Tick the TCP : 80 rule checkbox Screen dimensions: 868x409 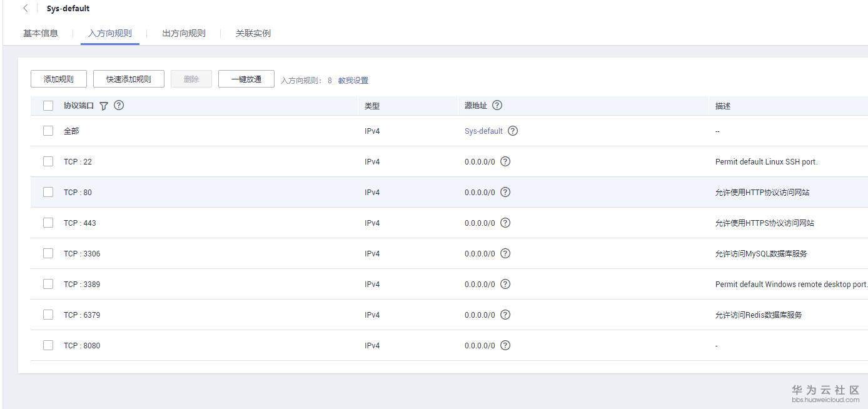click(48, 192)
